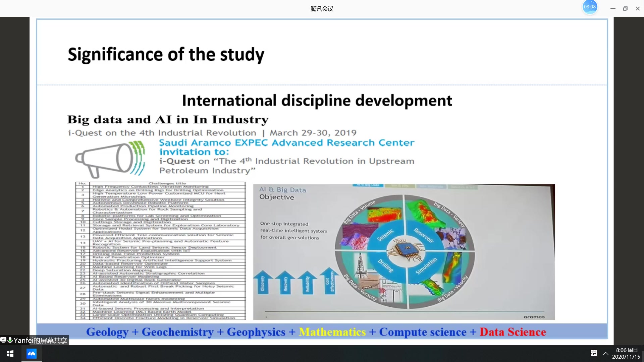Viewport: 644px width, 362px height.
Task: Click the heading International discipline development
Action: pos(317,101)
